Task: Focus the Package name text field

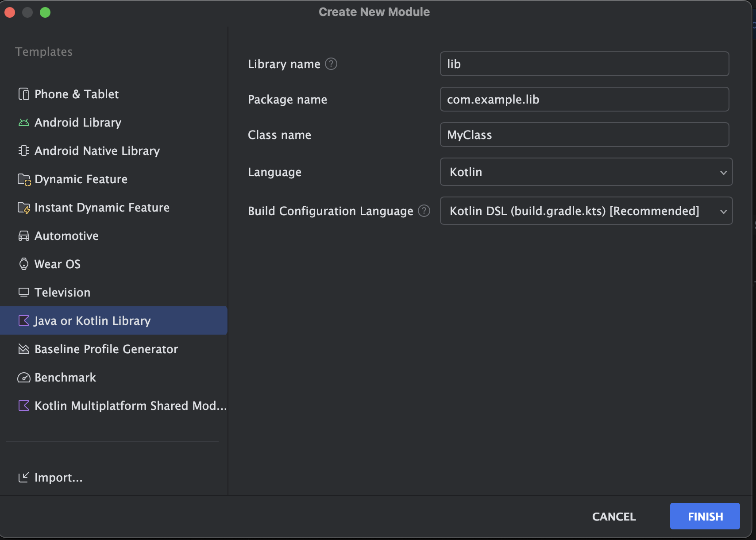Action: click(x=584, y=99)
